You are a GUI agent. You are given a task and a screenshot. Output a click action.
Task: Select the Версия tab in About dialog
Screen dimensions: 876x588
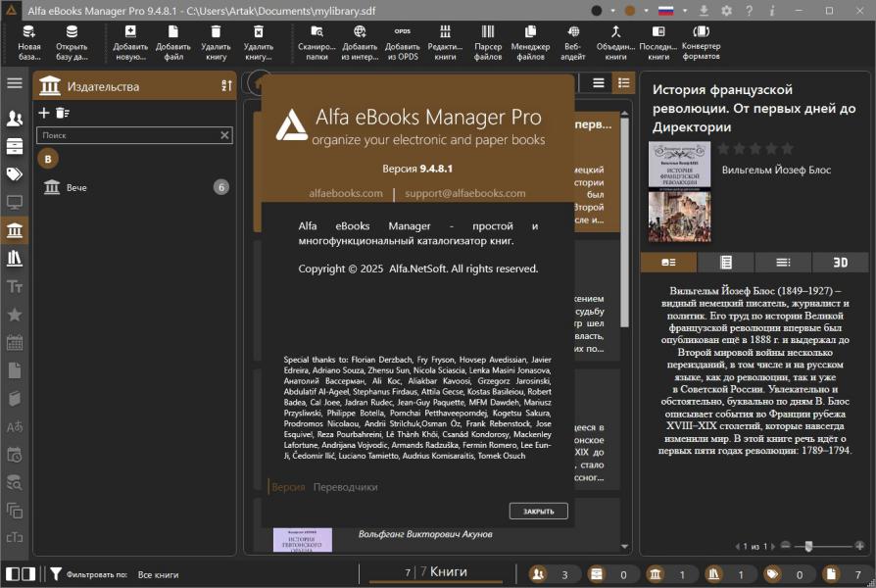click(x=288, y=487)
